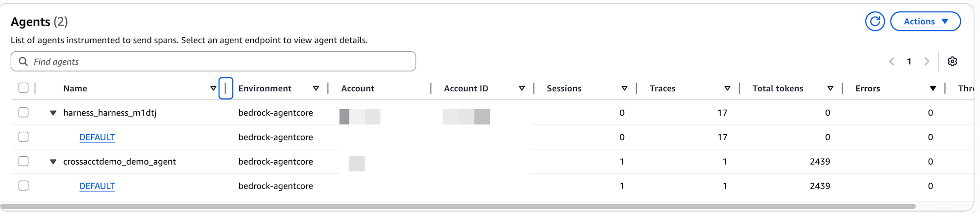Sort by Traces column arrow

coord(727,89)
